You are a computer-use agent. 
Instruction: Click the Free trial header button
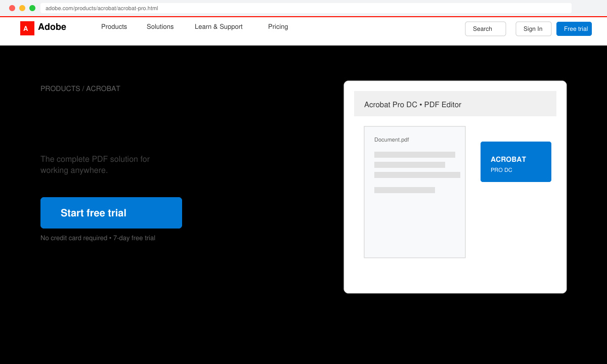click(x=574, y=29)
